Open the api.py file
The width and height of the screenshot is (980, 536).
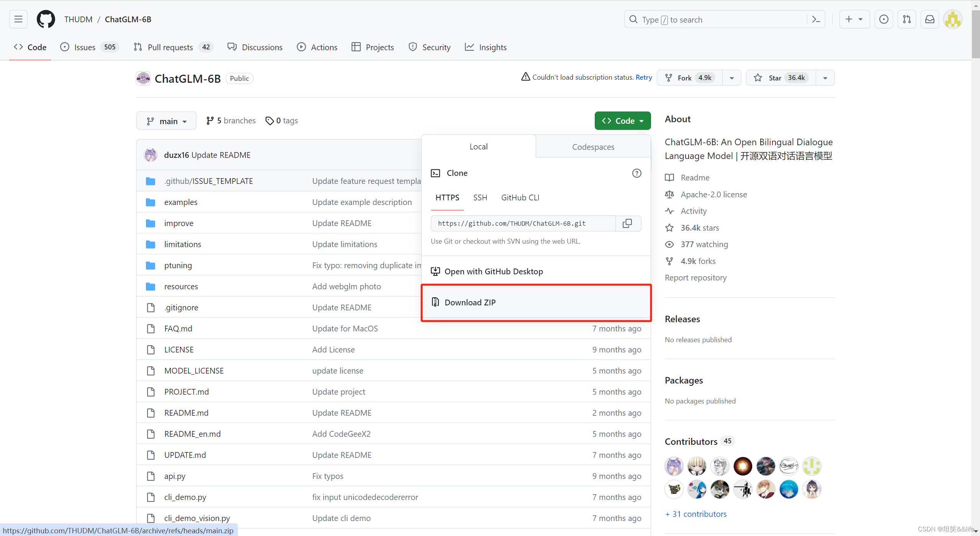pyautogui.click(x=175, y=476)
